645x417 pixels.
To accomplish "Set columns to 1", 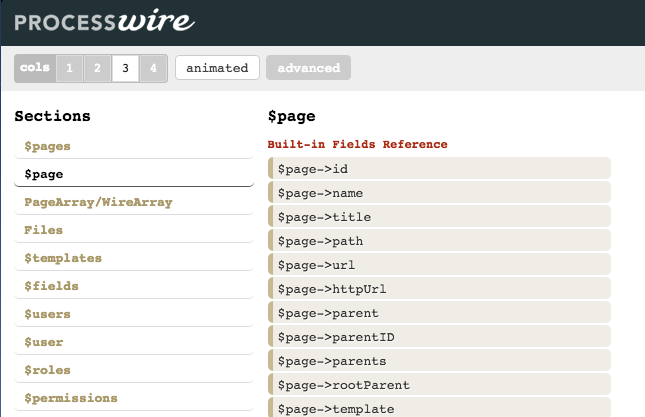I will click(70, 68).
